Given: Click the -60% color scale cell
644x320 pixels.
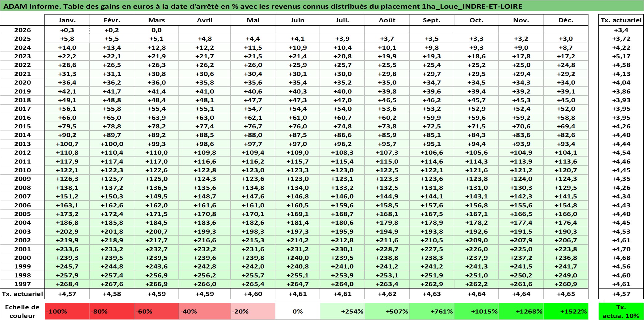Looking at the screenshot, I should click(157, 311).
